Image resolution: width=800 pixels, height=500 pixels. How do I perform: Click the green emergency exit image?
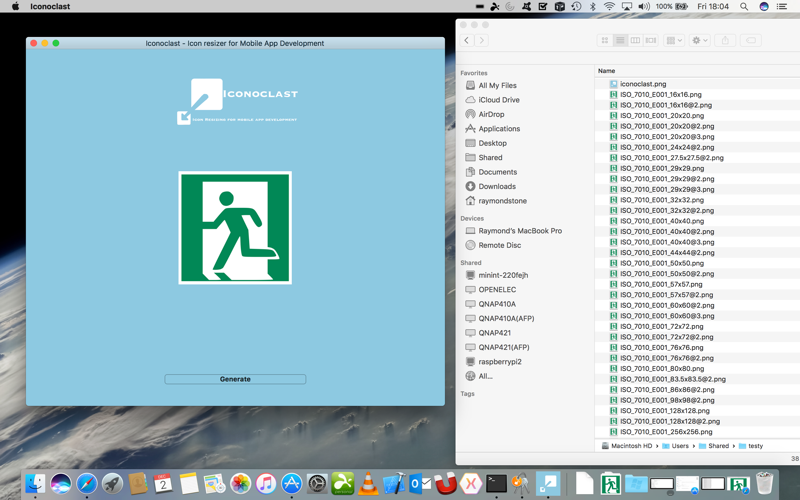pyautogui.click(x=235, y=228)
